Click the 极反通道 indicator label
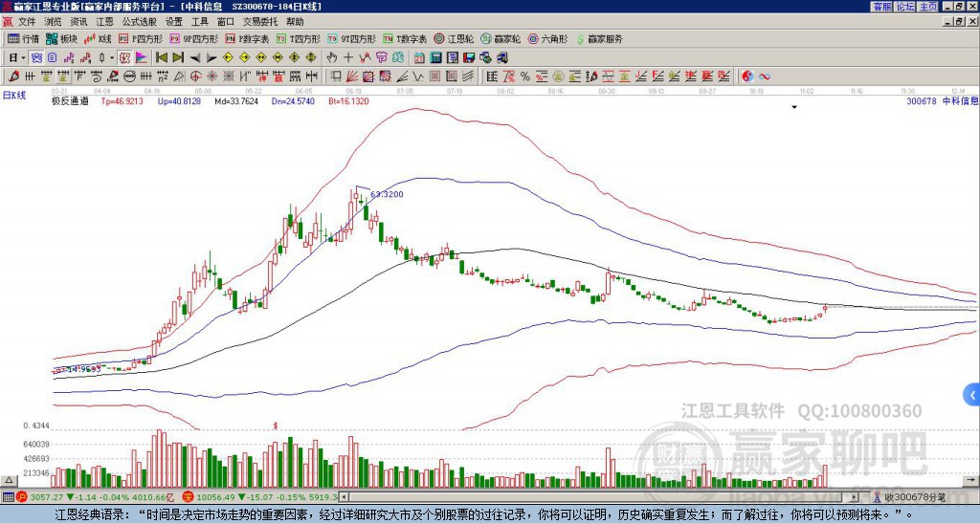 tap(70, 101)
